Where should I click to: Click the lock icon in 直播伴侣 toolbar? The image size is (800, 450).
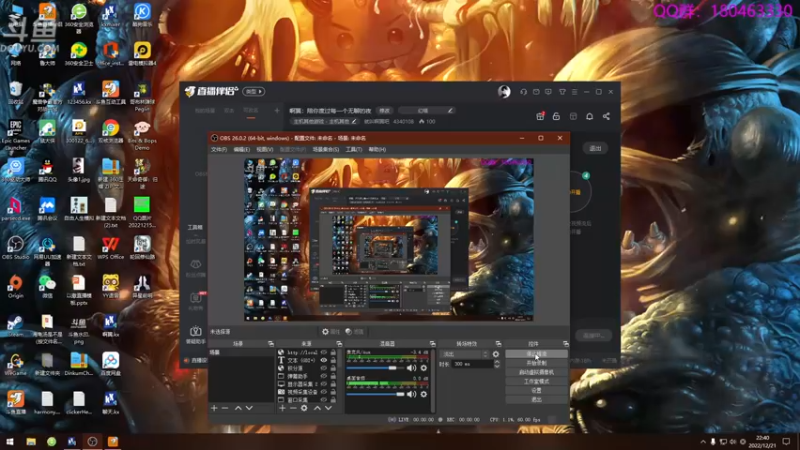pos(556,116)
